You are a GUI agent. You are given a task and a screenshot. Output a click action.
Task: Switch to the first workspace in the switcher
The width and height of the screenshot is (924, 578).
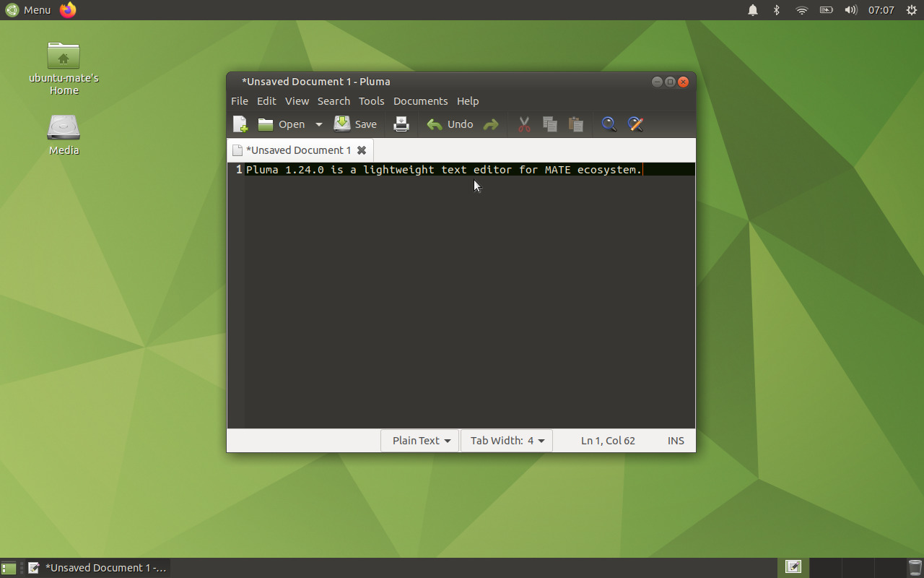(x=793, y=568)
